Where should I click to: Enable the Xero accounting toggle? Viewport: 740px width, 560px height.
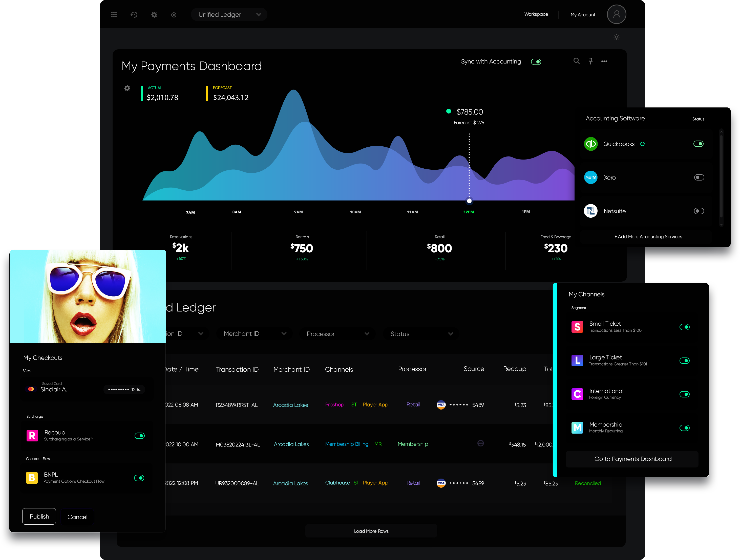[699, 177]
